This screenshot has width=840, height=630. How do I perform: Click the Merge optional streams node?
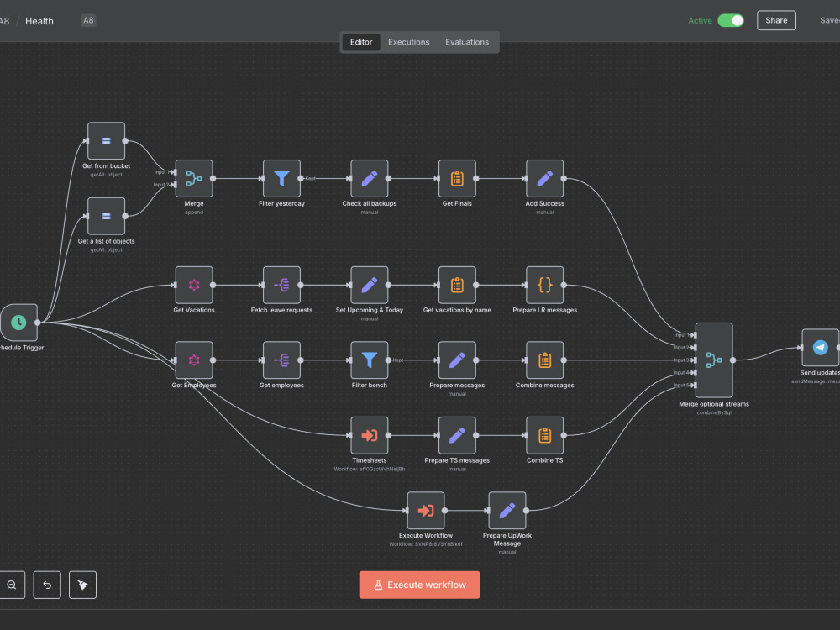point(714,360)
